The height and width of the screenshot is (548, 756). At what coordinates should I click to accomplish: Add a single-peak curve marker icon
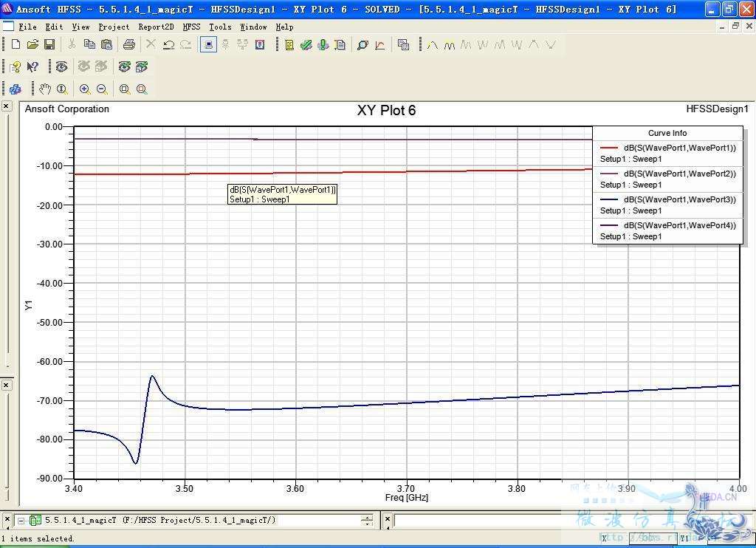coord(433,45)
